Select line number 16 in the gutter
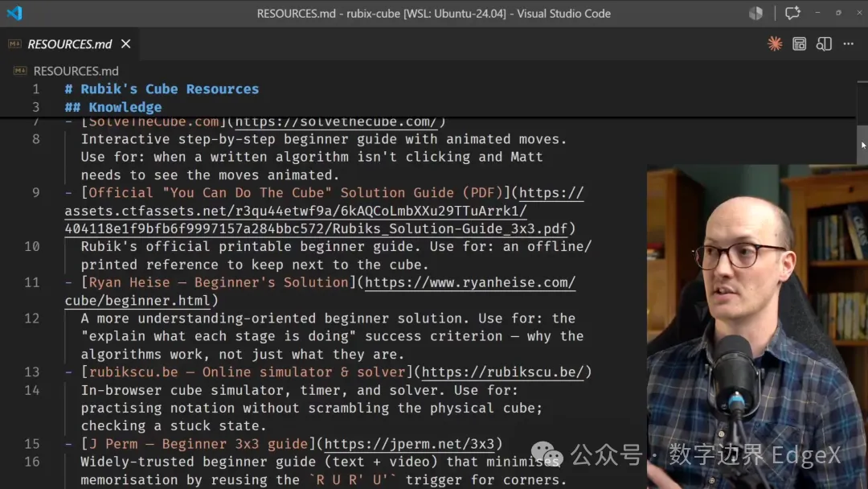The image size is (868, 489). click(31, 462)
